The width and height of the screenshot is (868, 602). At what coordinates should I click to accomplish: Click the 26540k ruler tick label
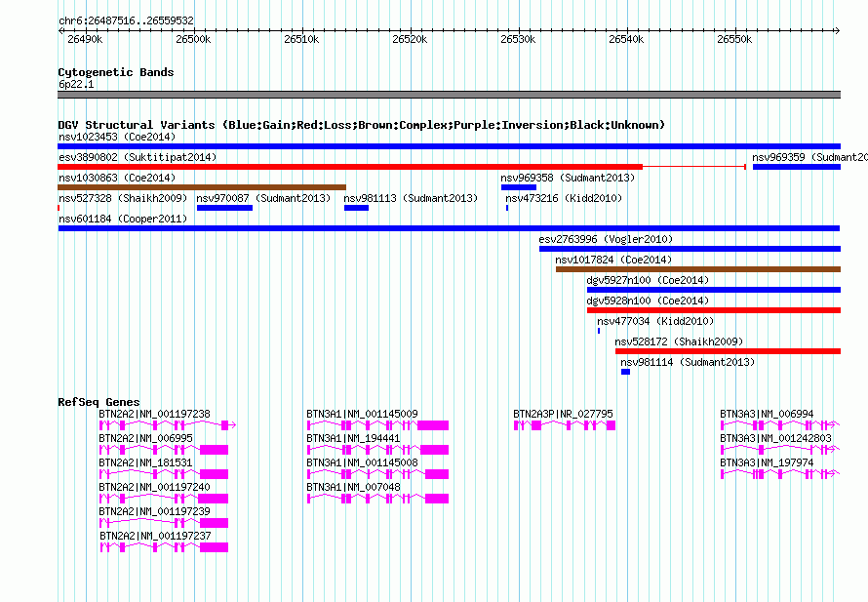(x=626, y=39)
